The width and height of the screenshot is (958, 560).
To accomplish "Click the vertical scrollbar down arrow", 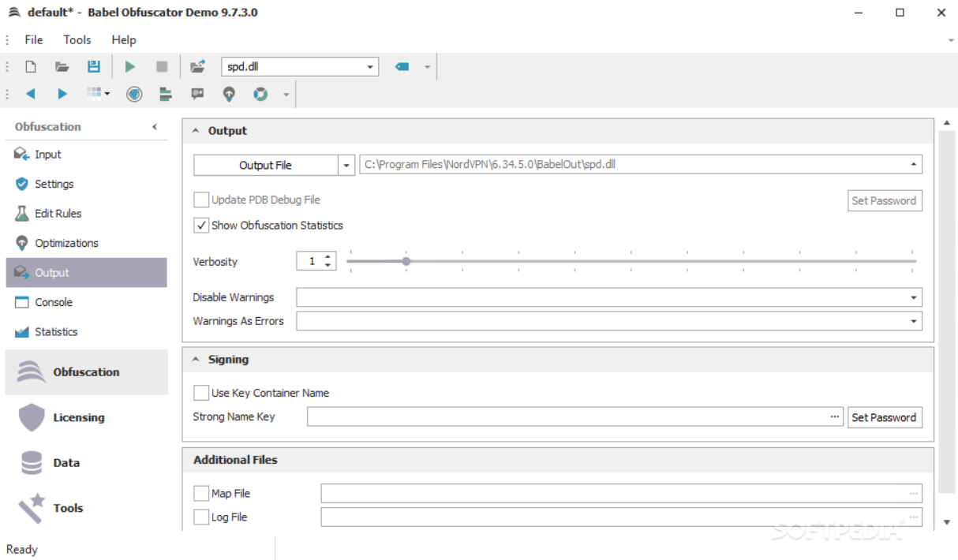I will click(947, 522).
